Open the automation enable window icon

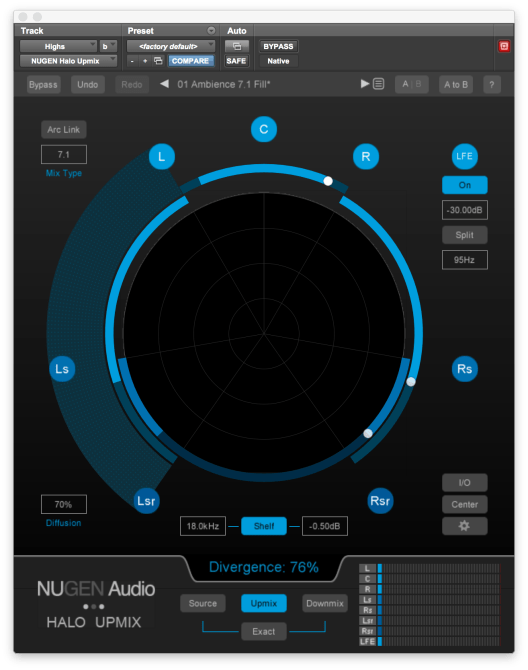click(x=237, y=46)
